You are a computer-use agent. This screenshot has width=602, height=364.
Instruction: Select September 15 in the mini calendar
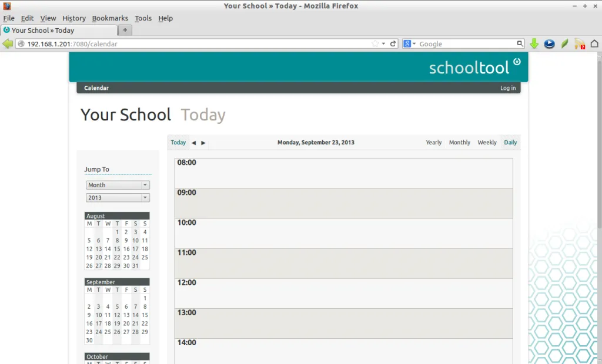(x=145, y=315)
